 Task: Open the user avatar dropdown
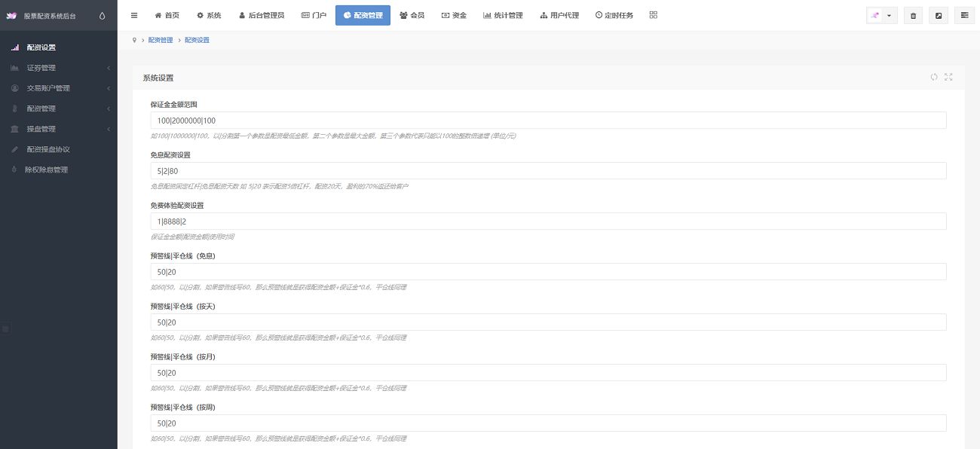pos(882,16)
